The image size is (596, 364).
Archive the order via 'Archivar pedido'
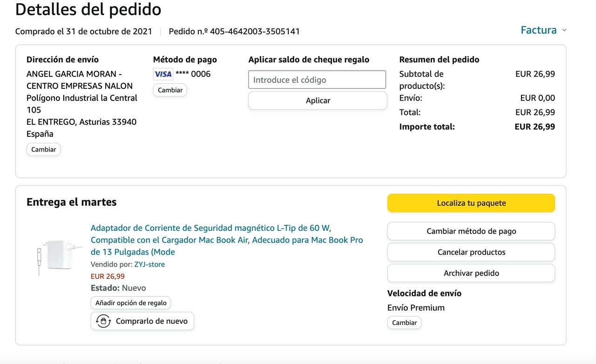pyautogui.click(x=471, y=273)
